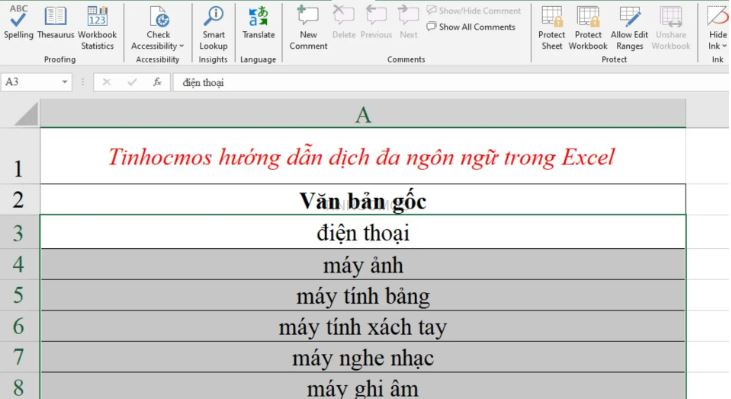Expand the Check Accessibility dropdown arrow
This screenshot has width=731, height=399.
pos(181,46)
